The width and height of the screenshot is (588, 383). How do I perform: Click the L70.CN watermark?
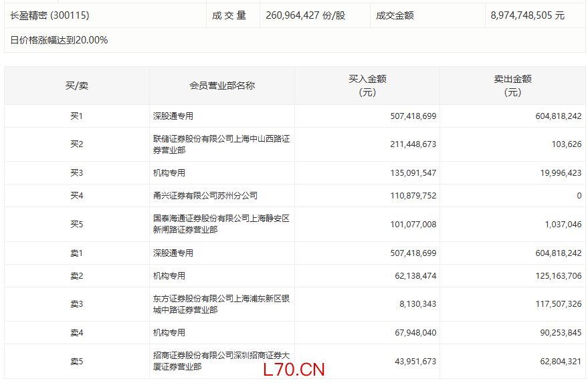tap(294, 370)
